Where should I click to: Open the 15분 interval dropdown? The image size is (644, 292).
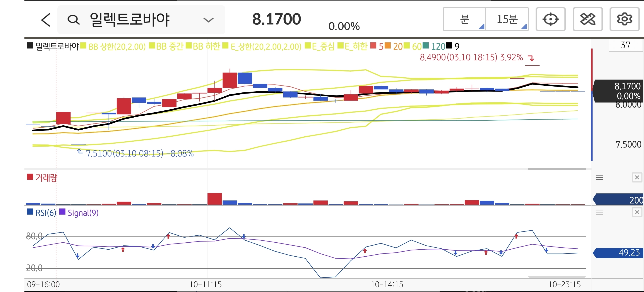click(507, 19)
